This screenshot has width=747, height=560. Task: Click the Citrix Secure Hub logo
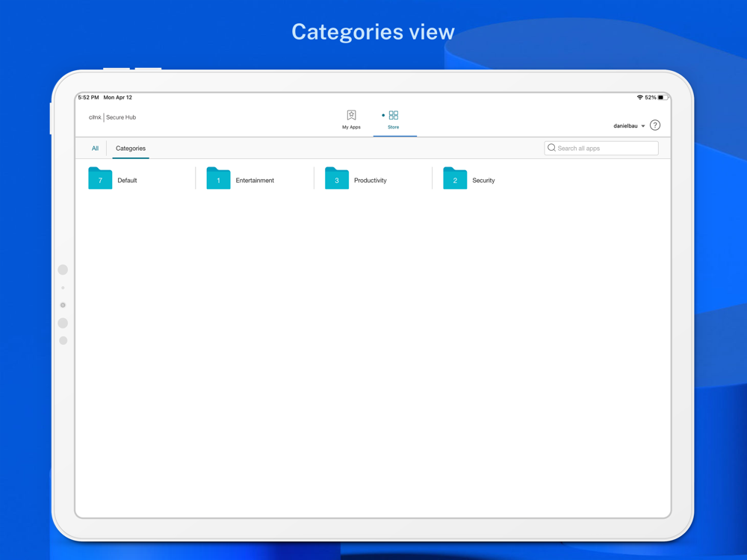point(113,117)
